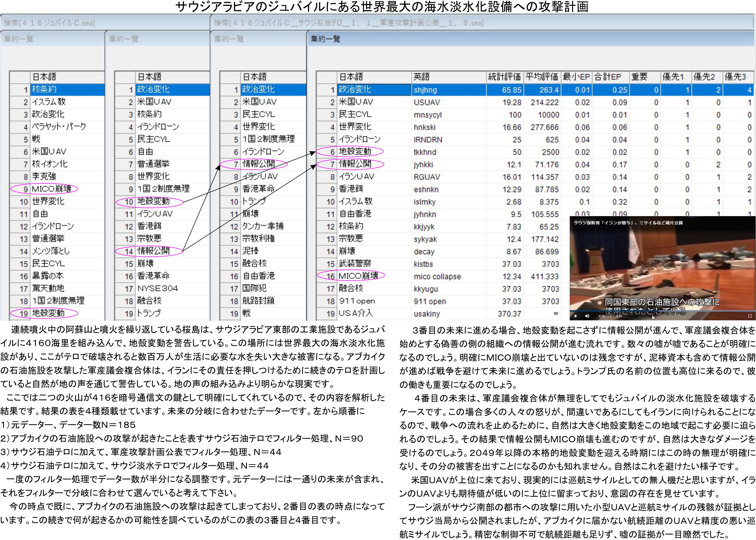756x540 pixels.
Task: Click the 'mico collapse' English cell
Action: pyautogui.click(x=437, y=276)
